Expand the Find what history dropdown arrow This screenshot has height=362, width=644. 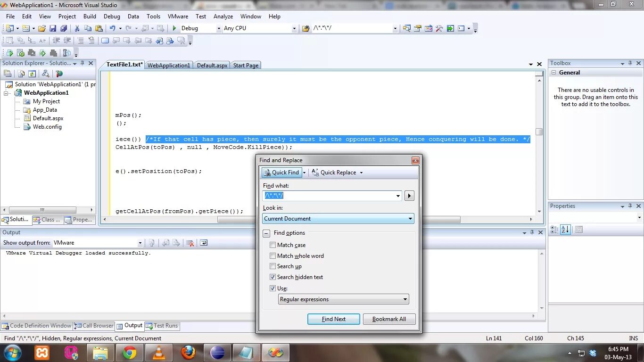398,196
